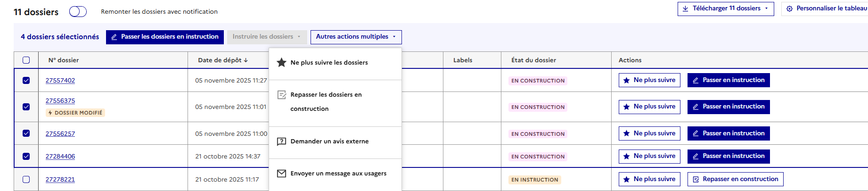Check the checkbox for dossier 27278221
The height and width of the screenshot is (191, 868).
26,180
